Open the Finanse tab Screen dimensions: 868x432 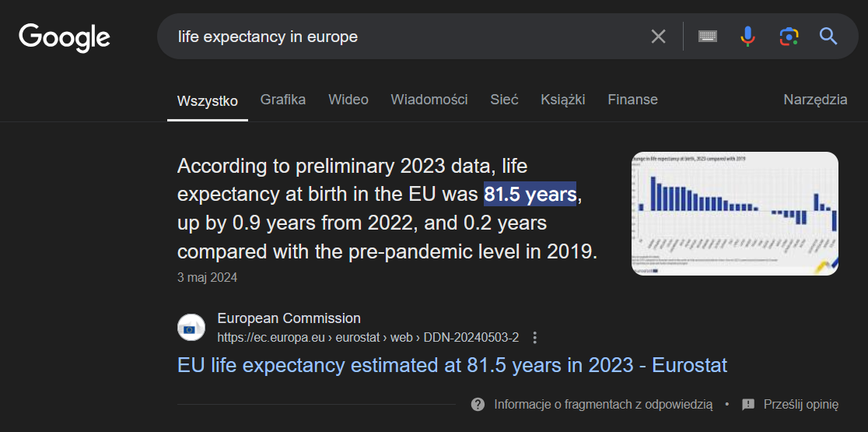point(632,100)
